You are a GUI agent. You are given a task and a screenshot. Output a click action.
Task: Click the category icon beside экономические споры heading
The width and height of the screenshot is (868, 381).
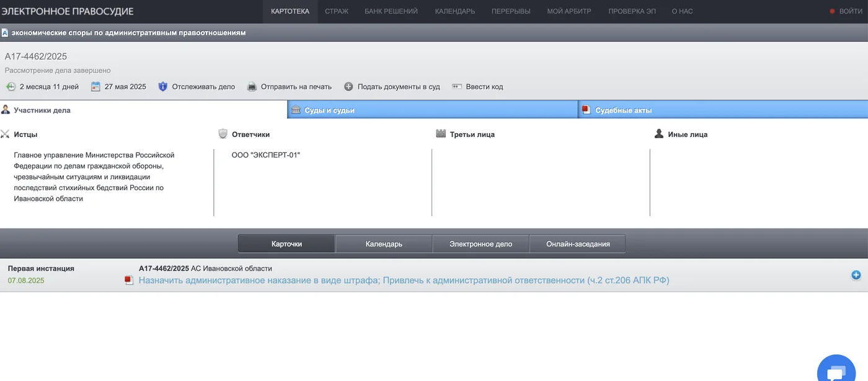(x=5, y=33)
